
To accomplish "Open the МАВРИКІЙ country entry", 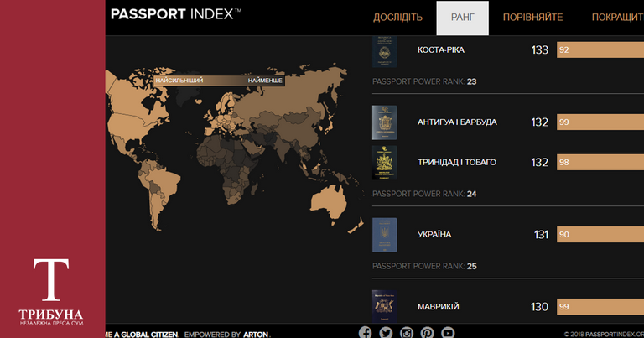I will [x=439, y=307].
